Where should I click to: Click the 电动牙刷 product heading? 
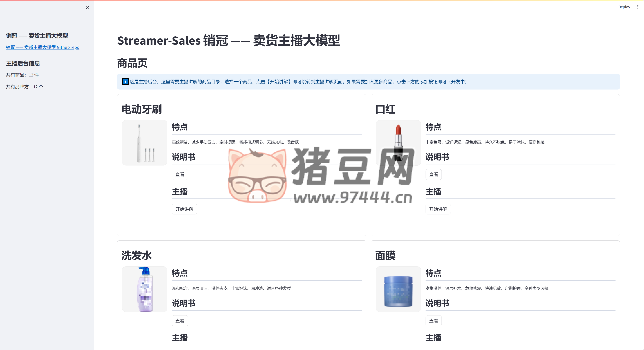click(x=142, y=109)
